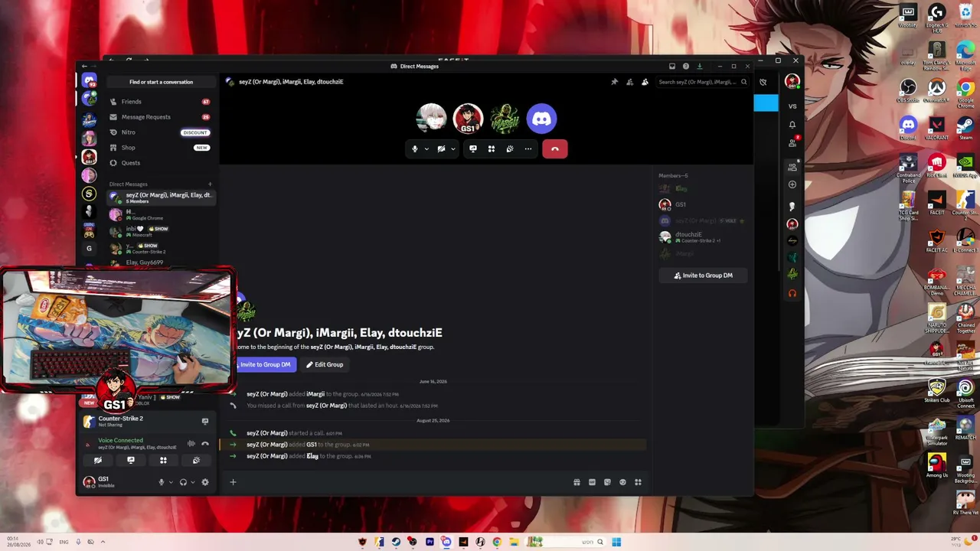Open Discord user settings gear
Viewport: 980px width, 551px height.
(x=204, y=482)
